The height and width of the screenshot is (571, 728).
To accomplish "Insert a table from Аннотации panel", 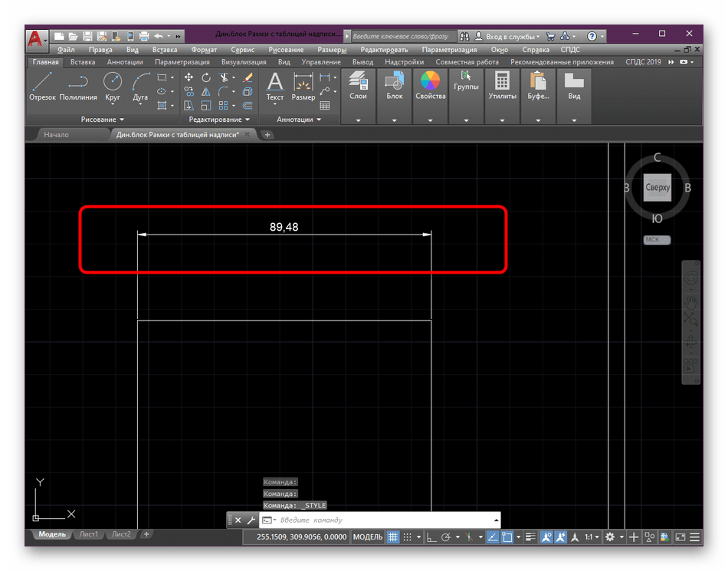I will 325,106.
